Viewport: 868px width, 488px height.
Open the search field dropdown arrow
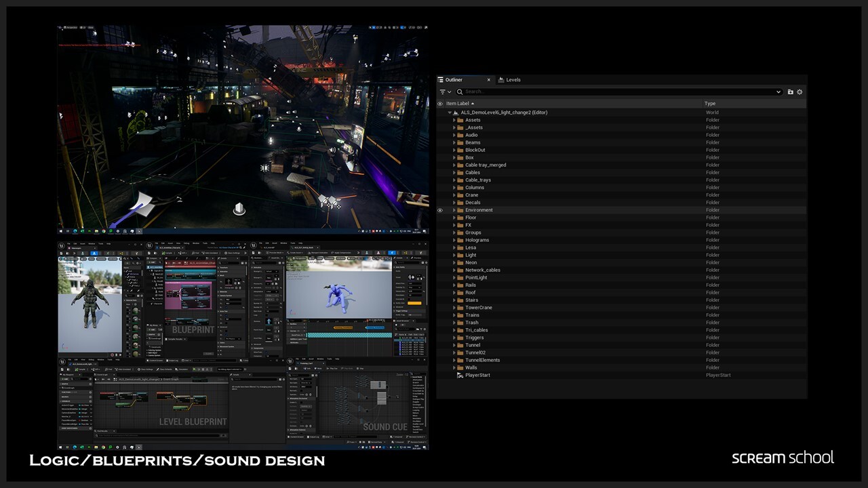(778, 91)
